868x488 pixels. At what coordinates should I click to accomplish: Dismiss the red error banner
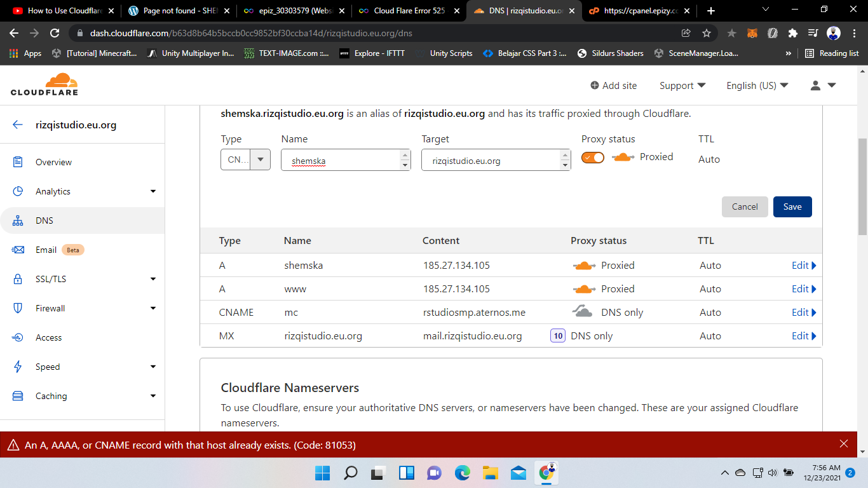pos(844,444)
